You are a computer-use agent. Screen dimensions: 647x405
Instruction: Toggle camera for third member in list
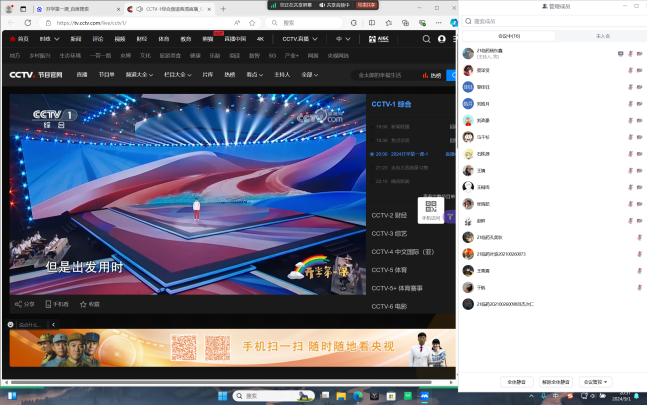639,87
